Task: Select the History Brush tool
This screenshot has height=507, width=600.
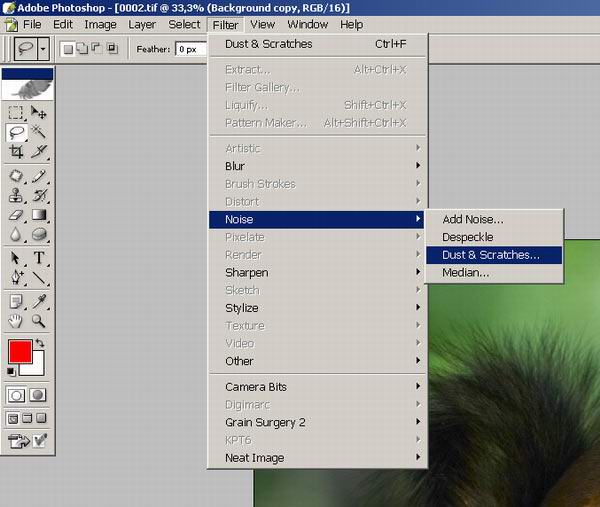Action: pos(39,196)
